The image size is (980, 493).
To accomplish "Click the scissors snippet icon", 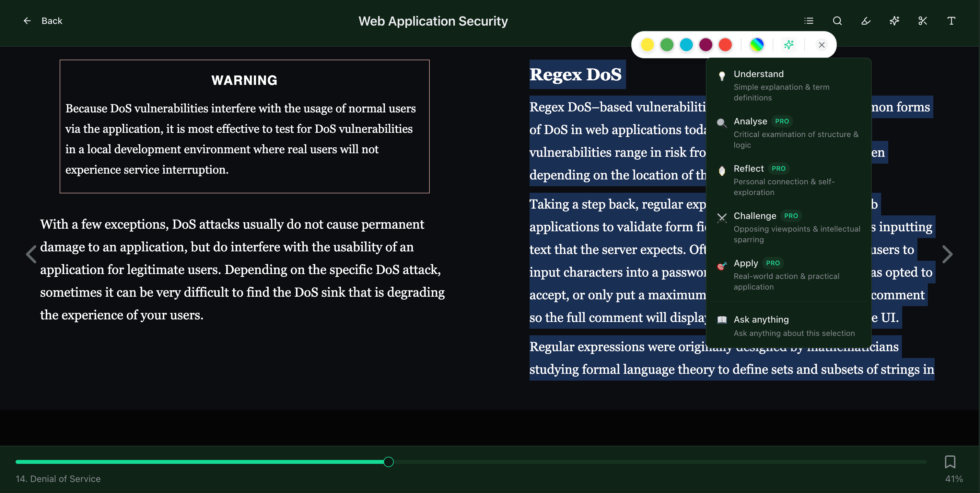I will point(923,21).
